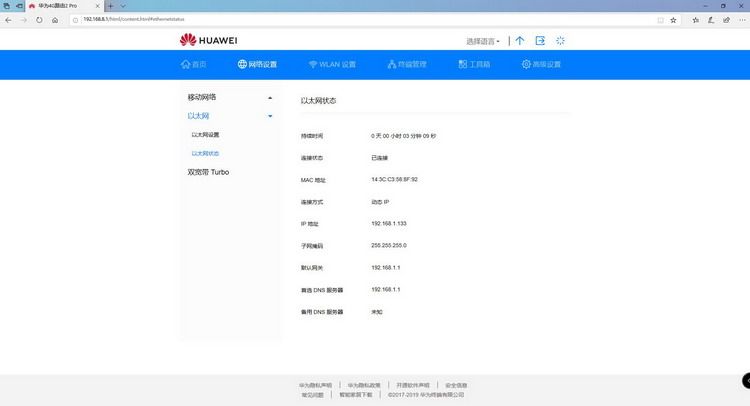Click the set these tabs aside icon

[19, 6]
